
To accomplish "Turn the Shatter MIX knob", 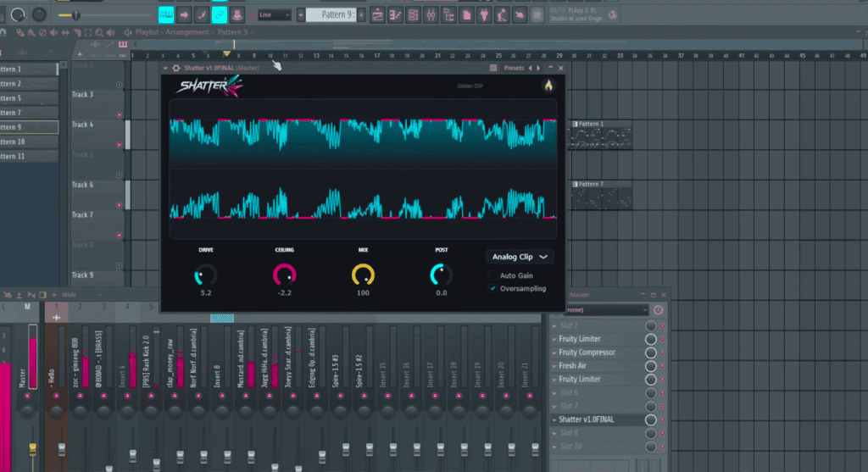I will pos(363,275).
